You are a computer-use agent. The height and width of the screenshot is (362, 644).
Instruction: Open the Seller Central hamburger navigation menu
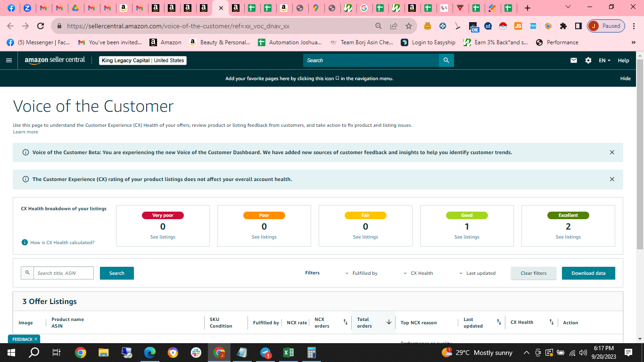point(8,60)
